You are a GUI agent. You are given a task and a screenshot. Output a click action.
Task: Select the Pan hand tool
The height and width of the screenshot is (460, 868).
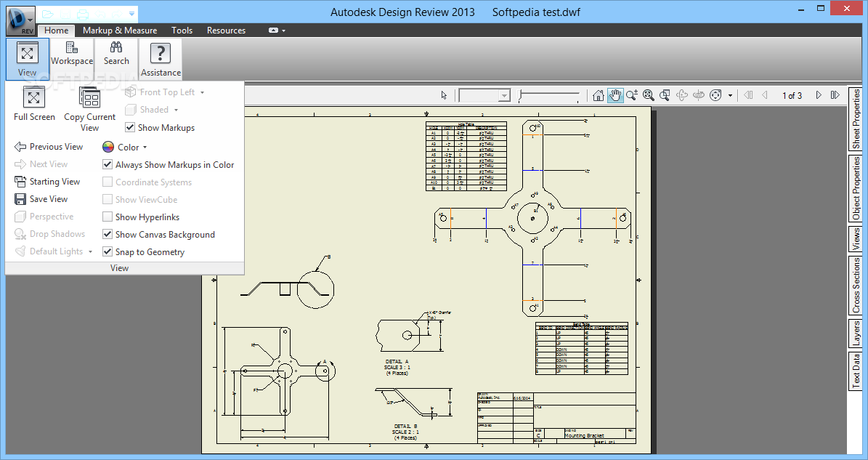point(615,95)
